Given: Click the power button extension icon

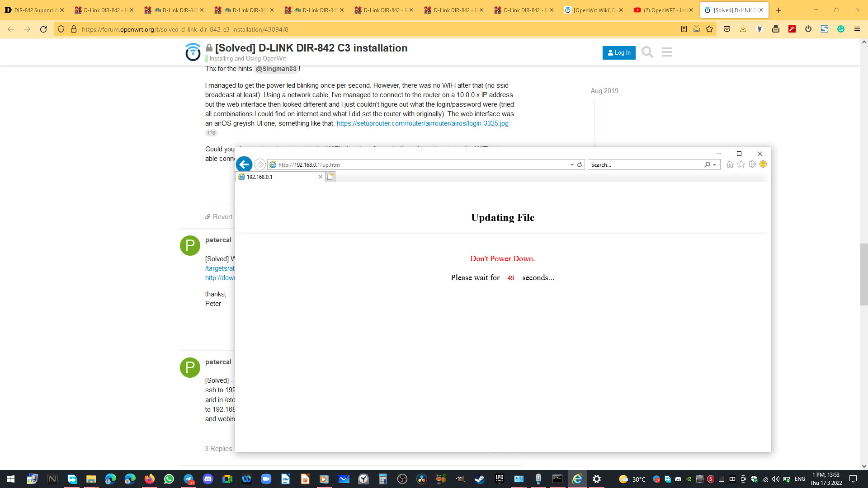Looking at the screenshot, I should (x=808, y=29).
